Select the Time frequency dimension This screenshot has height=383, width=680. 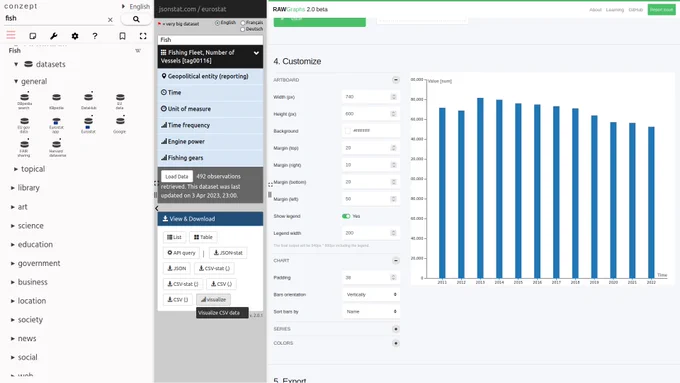point(210,125)
